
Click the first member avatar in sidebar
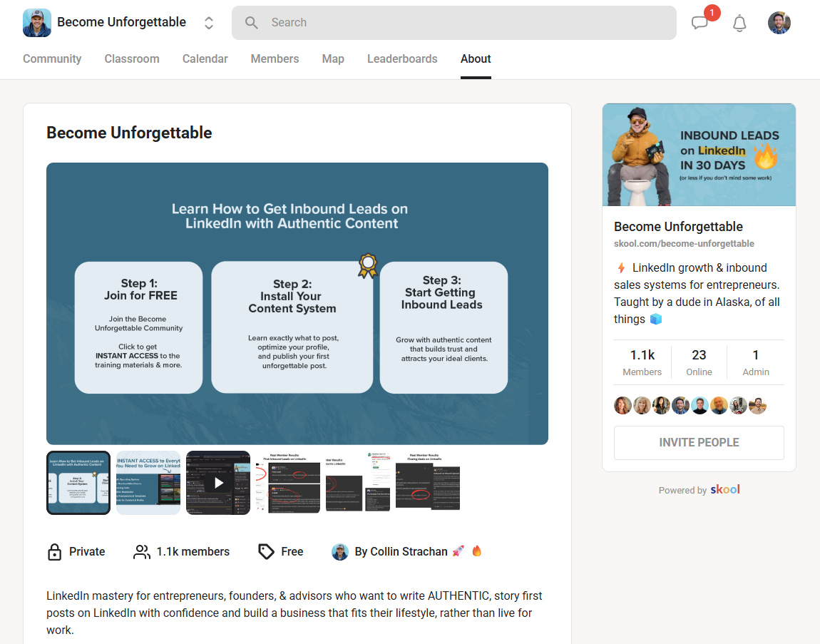[x=622, y=406]
